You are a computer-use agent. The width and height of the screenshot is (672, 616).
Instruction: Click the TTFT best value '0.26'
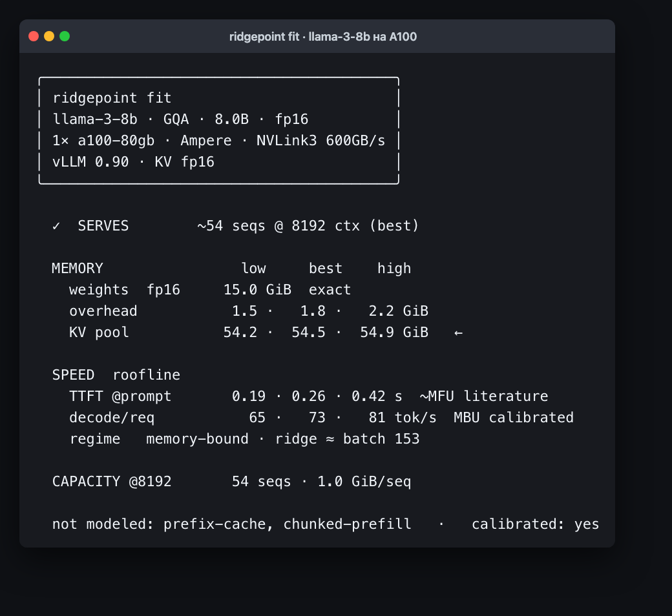pyautogui.click(x=309, y=396)
